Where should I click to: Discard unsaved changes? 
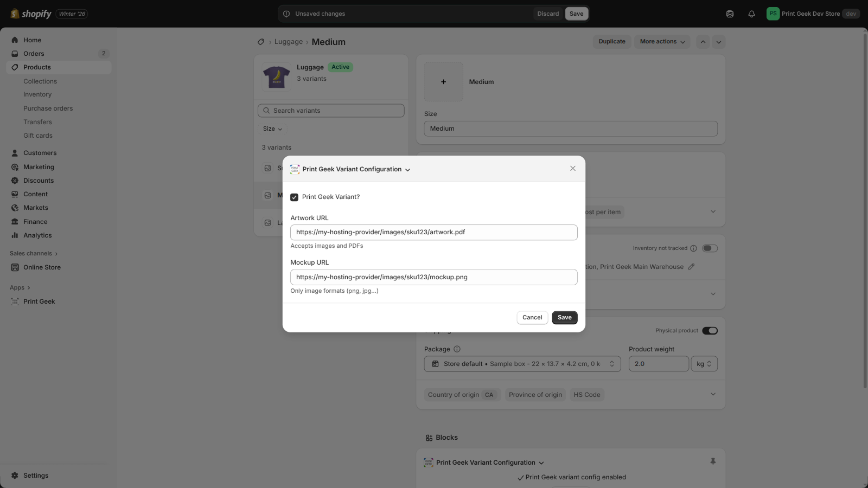(548, 14)
